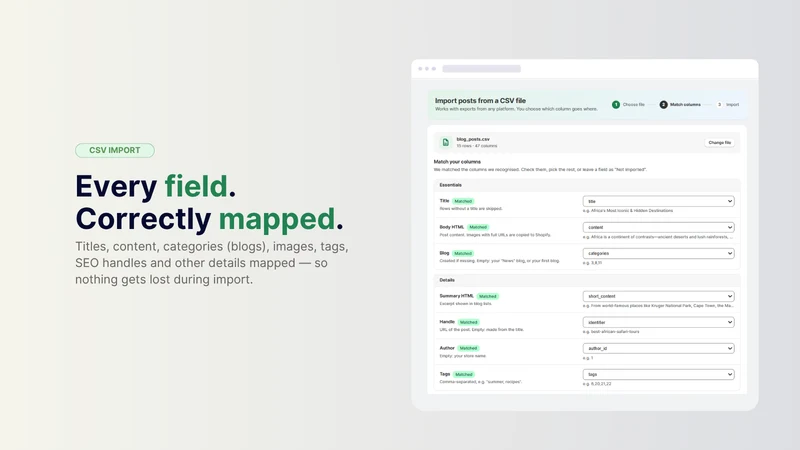Screen dimensions: 800x450
Task: Click the Title field label
Action: 444,201
